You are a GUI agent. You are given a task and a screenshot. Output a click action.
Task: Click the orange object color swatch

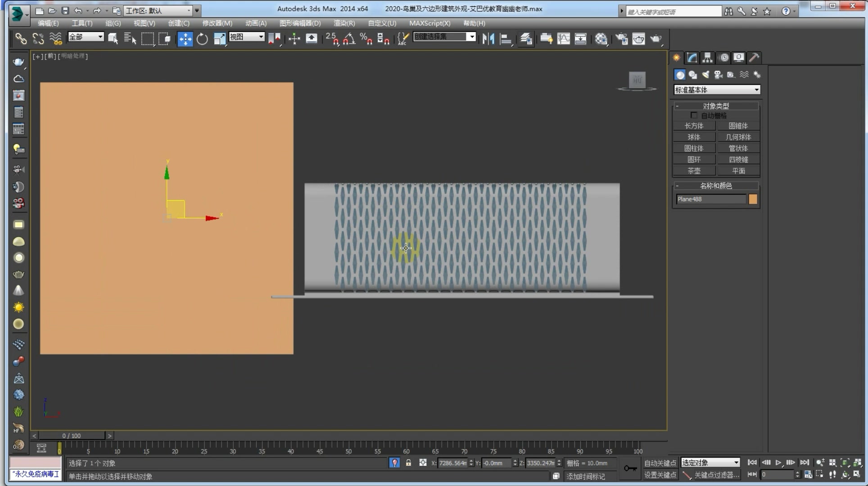pyautogui.click(x=753, y=199)
